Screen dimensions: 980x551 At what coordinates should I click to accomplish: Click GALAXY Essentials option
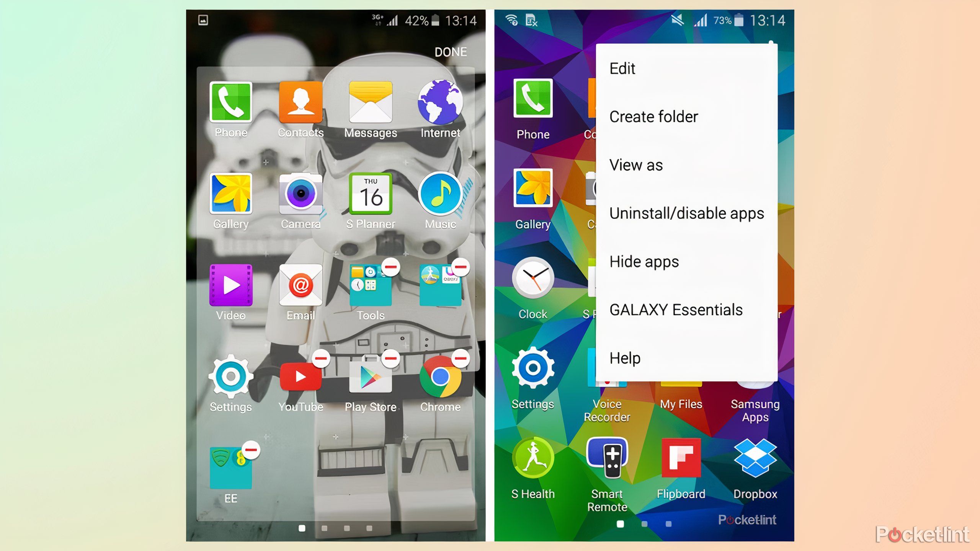pyautogui.click(x=676, y=310)
